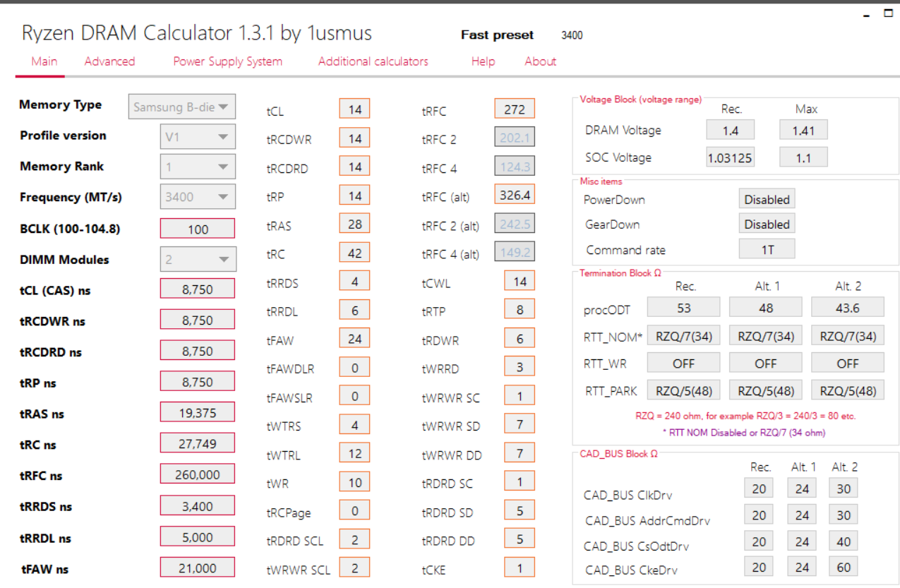This screenshot has width=900, height=588.
Task: Click the Fast preset label
Action: 497,35
